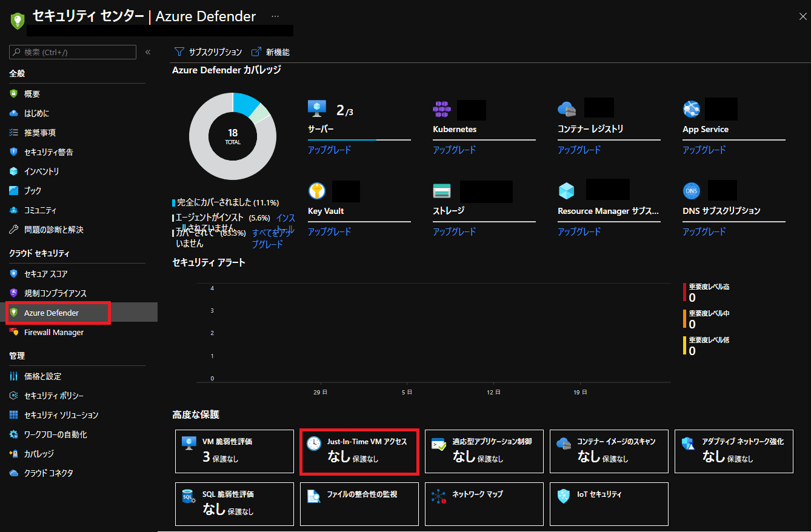Screen dimensions: 811x532
Task: Click the 規制コンプライアンス badge icon
Action: (14, 293)
